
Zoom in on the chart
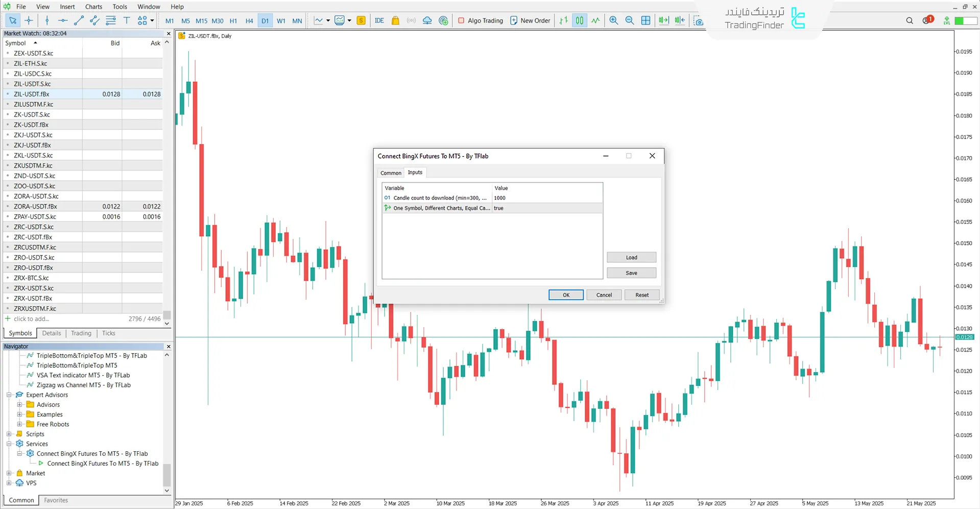point(614,20)
